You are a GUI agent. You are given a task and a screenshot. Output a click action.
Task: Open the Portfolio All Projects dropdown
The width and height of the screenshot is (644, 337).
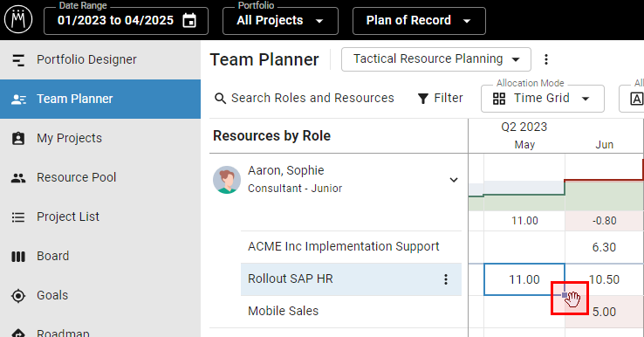[280, 21]
